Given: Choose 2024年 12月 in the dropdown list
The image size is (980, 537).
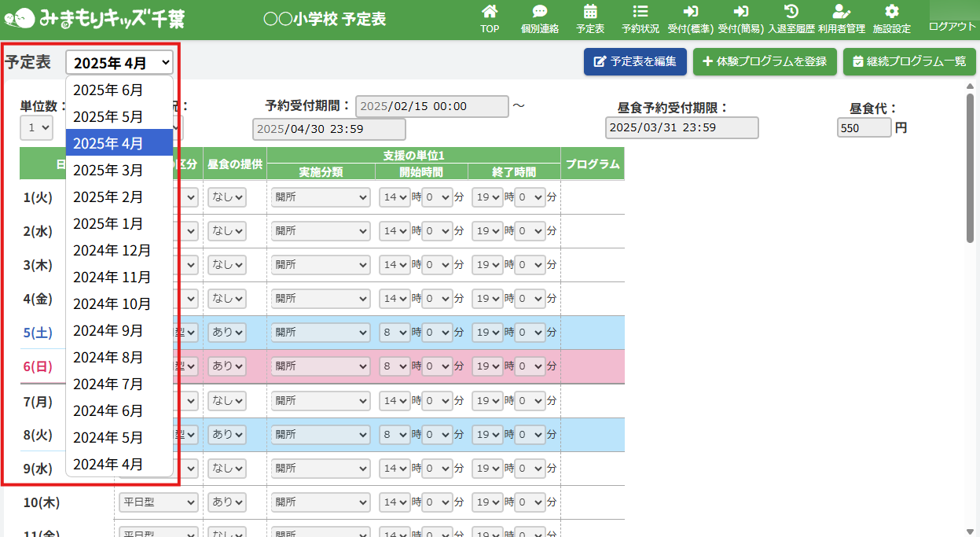Looking at the screenshot, I should [x=112, y=250].
